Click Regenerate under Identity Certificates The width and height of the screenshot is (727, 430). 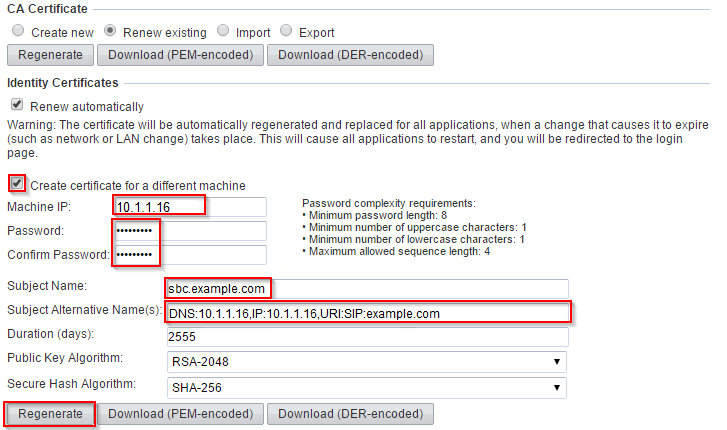click(50, 414)
